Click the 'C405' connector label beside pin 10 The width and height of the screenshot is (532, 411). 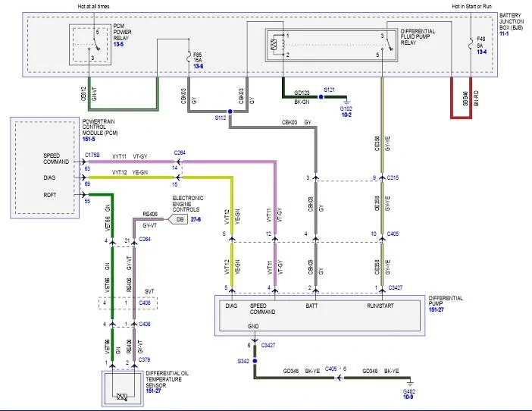click(393, 234)
